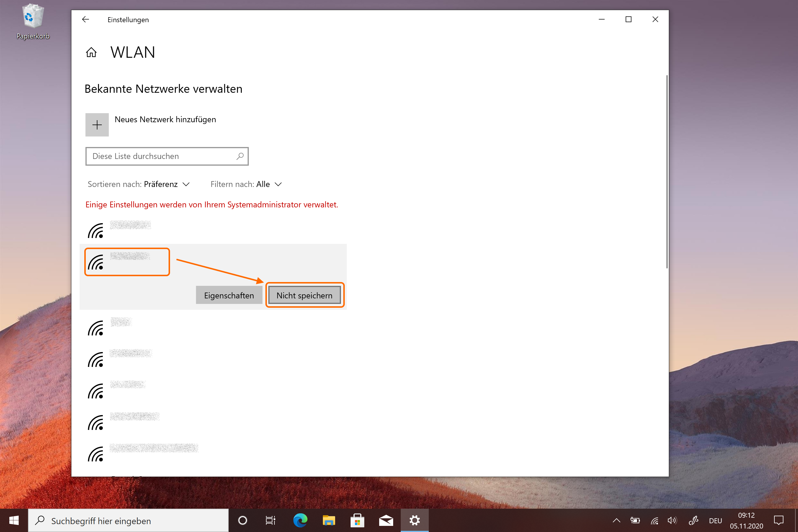Image resolution: width=798 pixels, height=532 pixels.
Task: Click the plus icon to add network
Action: pos(97,125)
